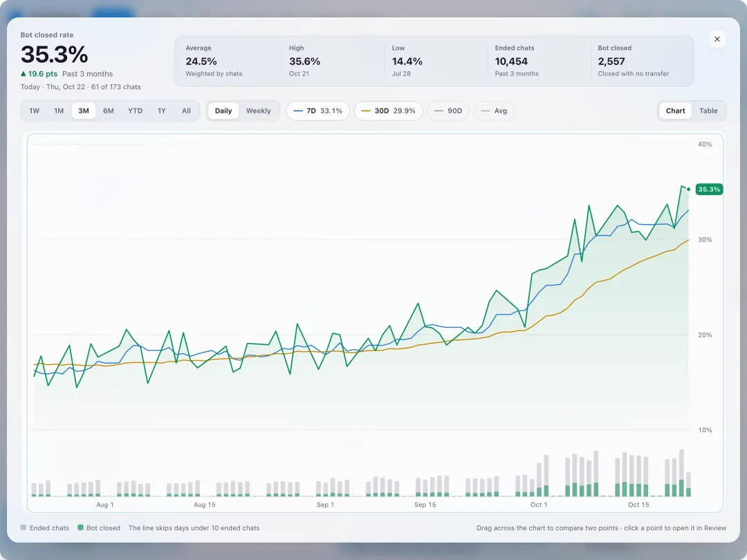Select the 1W time range

click(x=35, y=111)
